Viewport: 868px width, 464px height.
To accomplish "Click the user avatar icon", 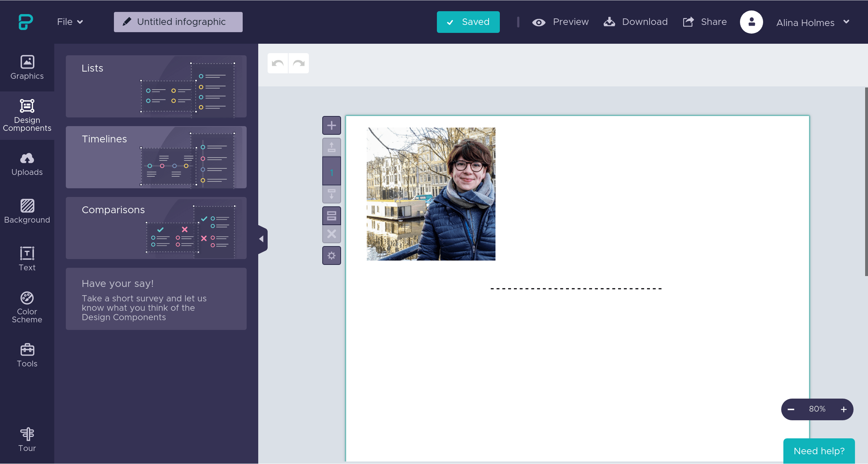I will point(752,22).
